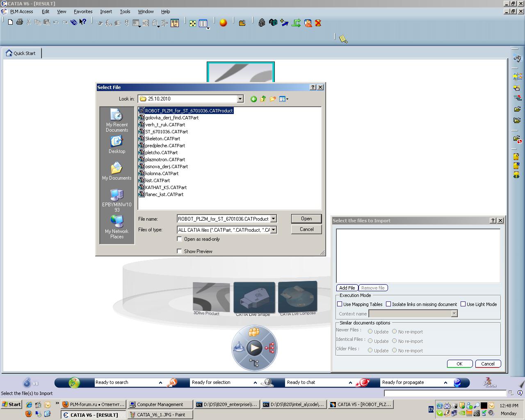Image resolution: width=525 pixels, height=420 pixels.
Task: Click the fit-all-in yellow arrows icon
Action: [x=192, y=23]
